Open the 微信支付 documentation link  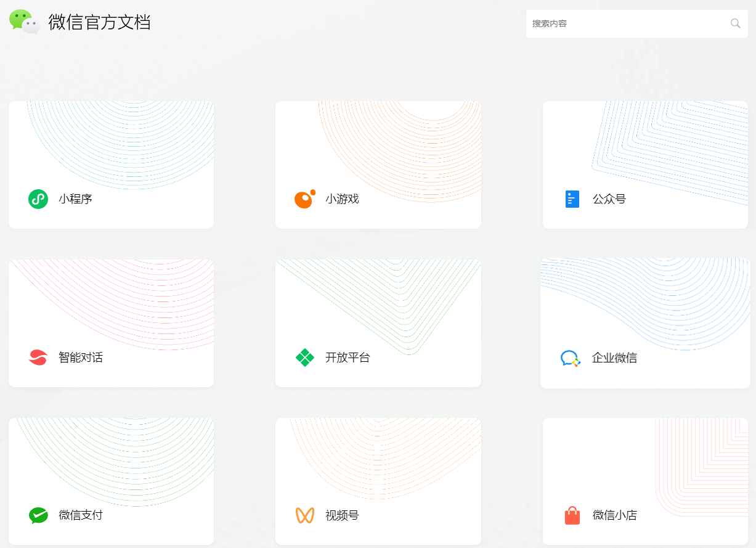[x=81, y=515]
